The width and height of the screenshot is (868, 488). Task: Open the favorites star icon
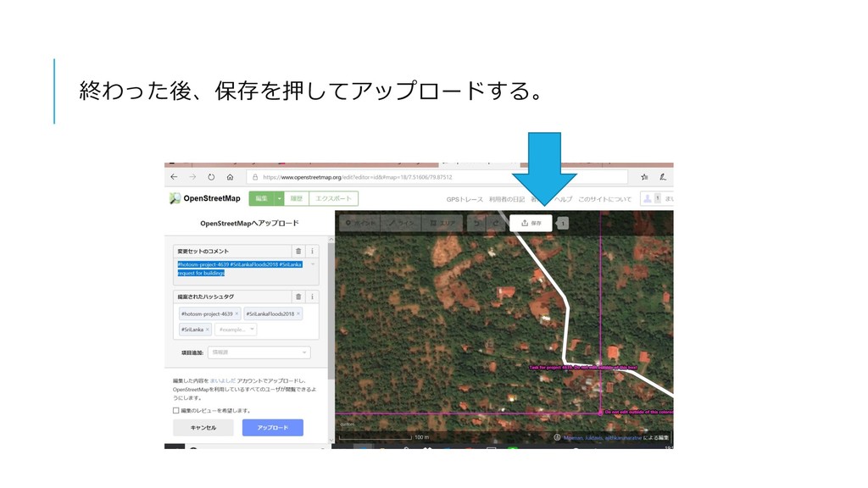(x=644, y=177)
